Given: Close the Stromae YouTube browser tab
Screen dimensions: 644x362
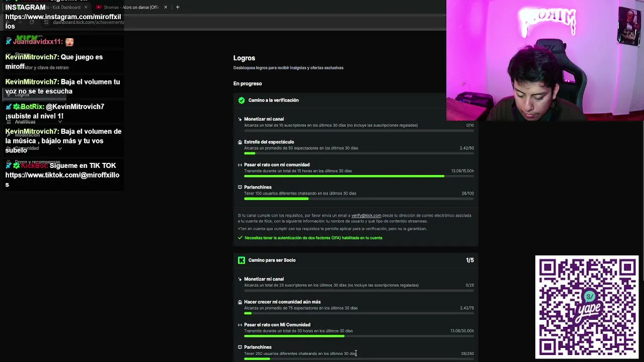Looking at the screenshot, I should [x=166, y=7].
